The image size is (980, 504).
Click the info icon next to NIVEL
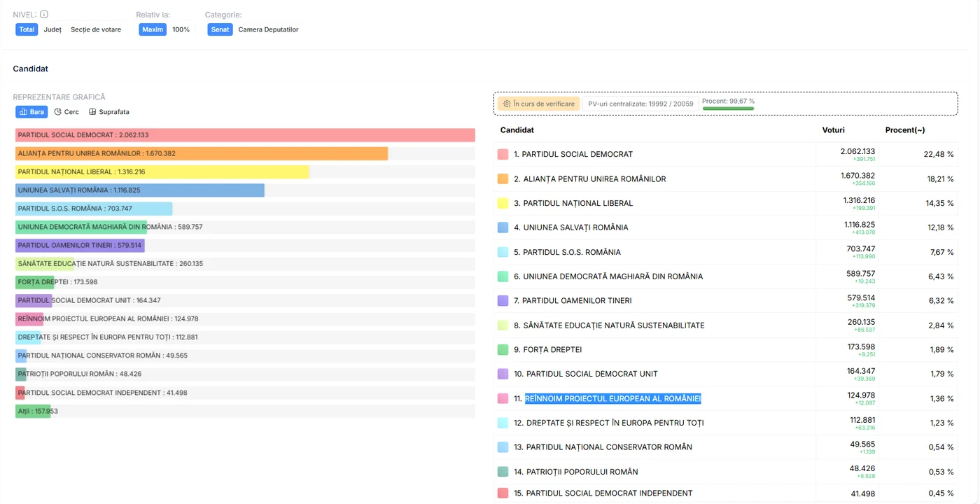pos(44,14)
